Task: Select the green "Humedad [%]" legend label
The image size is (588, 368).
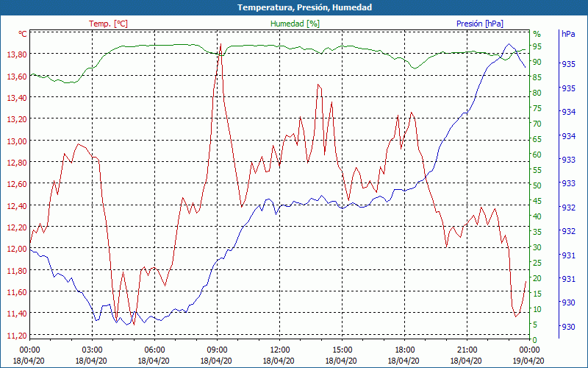Action: coord(295,24)
